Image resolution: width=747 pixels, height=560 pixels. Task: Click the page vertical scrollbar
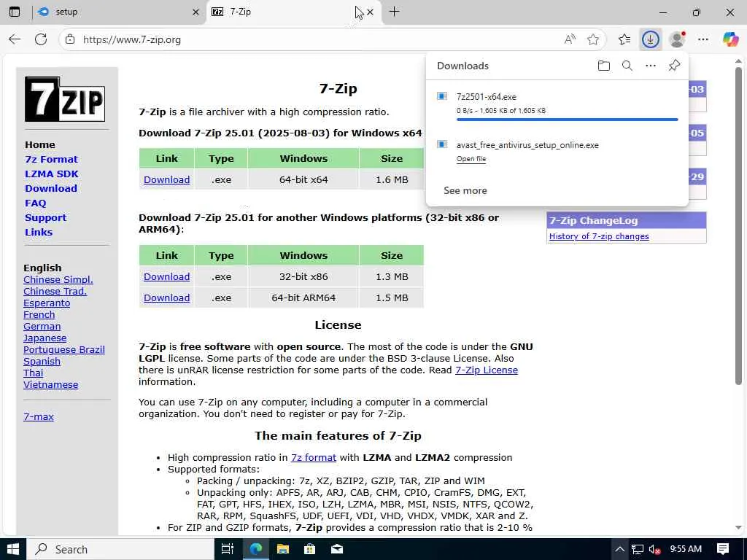[738, 226]
